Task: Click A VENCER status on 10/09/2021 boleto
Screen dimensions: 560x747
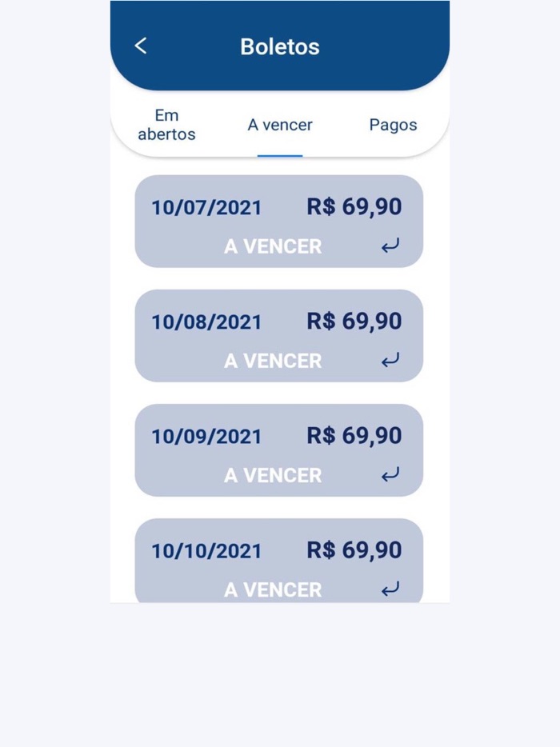Action: click(273, 475)
